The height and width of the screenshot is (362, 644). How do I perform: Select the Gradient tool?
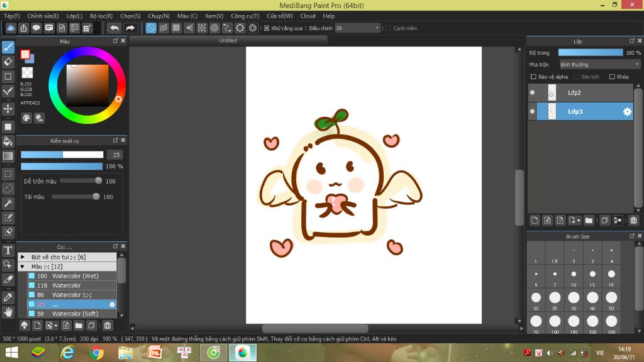coord(8,156)
